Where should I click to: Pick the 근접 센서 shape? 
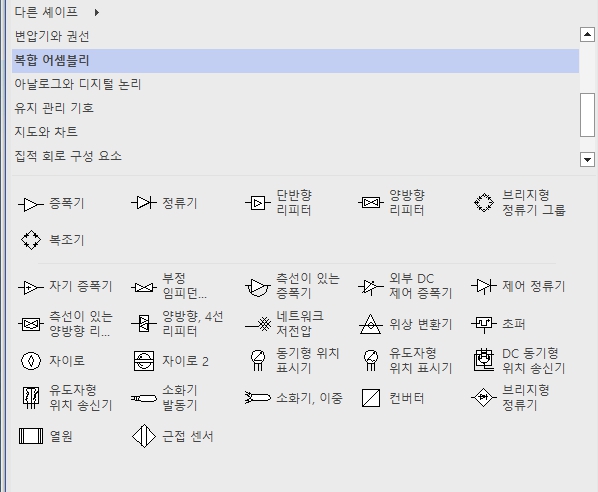(172, 436)
